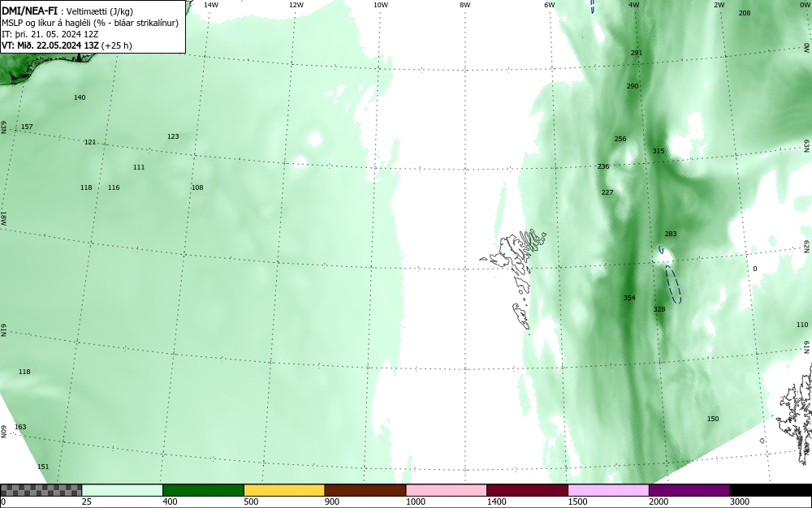Click the map value 291
This screenshot has width=812, height=508.
[637, 52]
